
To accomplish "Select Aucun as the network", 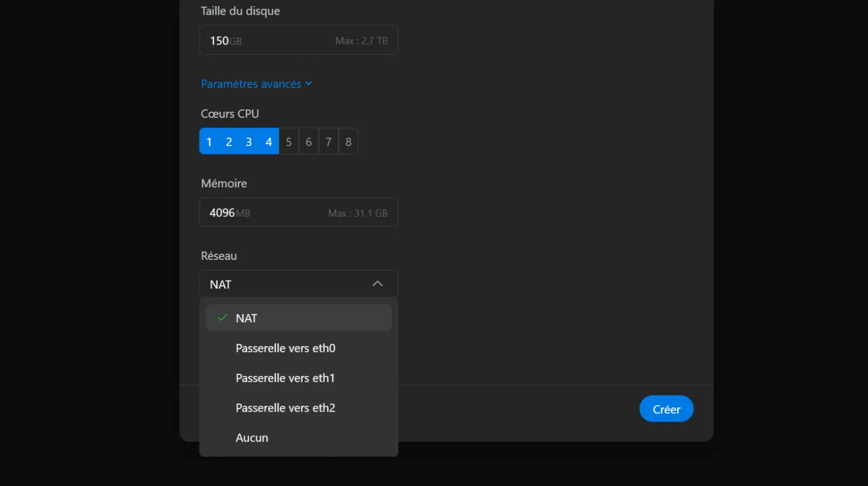I will [252, 438].
